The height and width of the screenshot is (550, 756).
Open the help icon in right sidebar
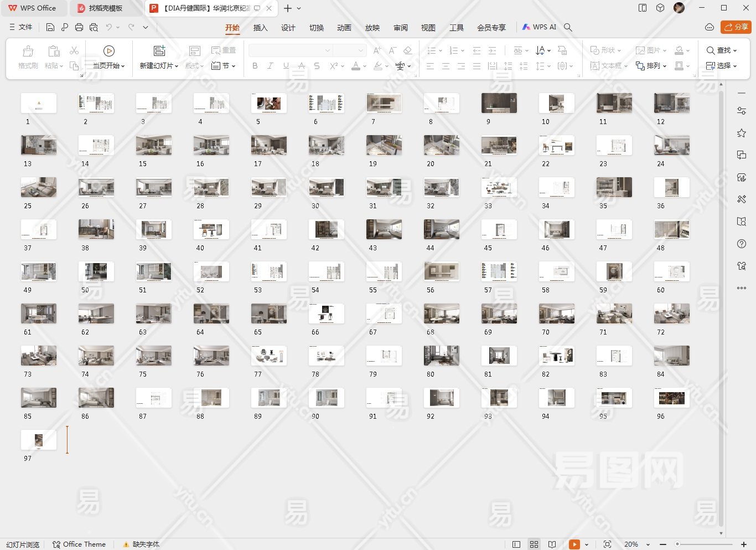(742, 244)
